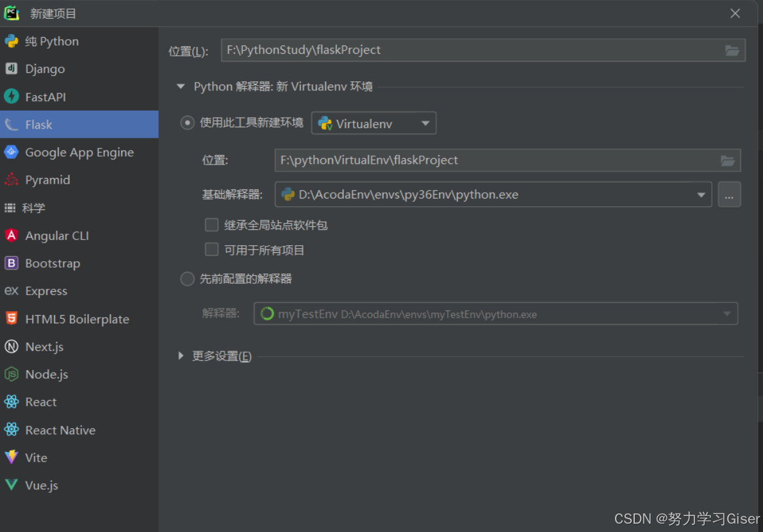Browse folder icon for project location
Viewport: 763px width, 532px height.
click(x=732, y=50)
